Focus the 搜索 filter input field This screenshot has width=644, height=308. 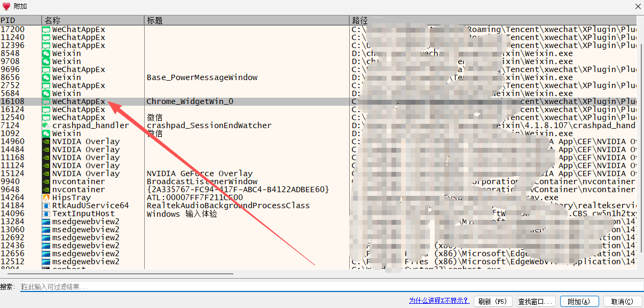[332, 287]
